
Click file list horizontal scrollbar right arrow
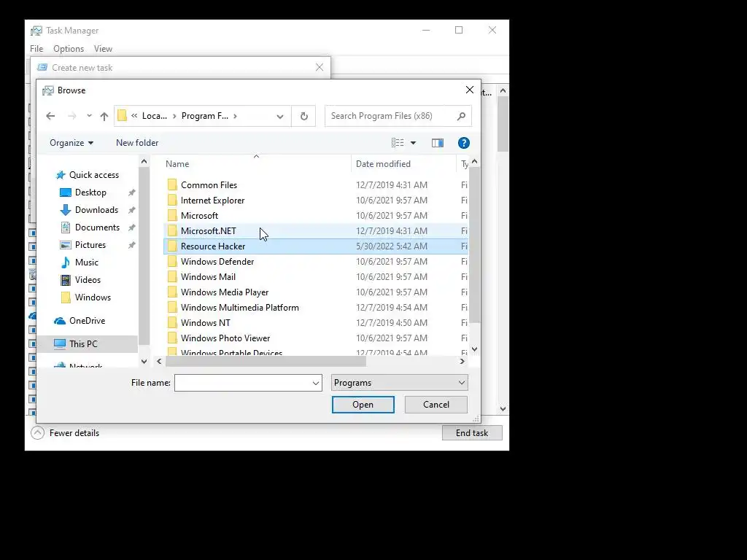(462, 362)
